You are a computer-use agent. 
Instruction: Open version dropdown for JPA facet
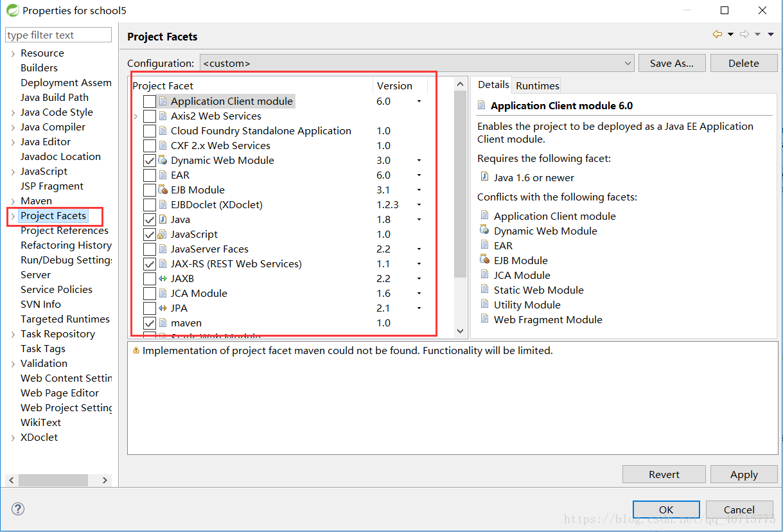(x=419, y=308)
